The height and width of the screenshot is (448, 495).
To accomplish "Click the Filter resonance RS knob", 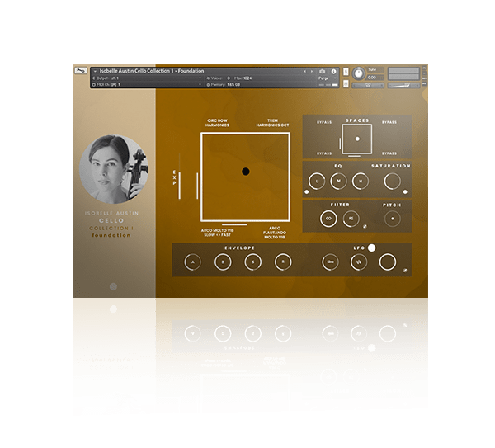I will pyautogui.click(x=351, y=219).
